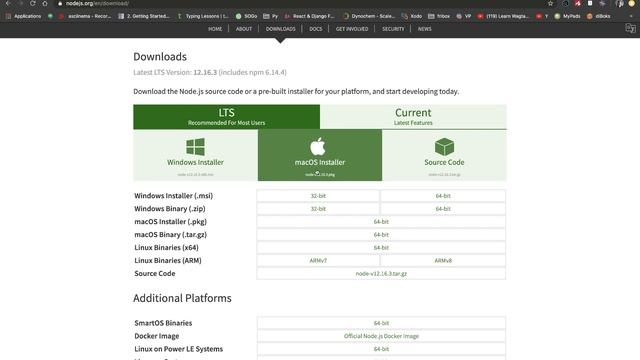Download 64-bit macOS Installer (.pkg)
The height and width of the screenshot is (360, 640).
[x=381, y=222]
